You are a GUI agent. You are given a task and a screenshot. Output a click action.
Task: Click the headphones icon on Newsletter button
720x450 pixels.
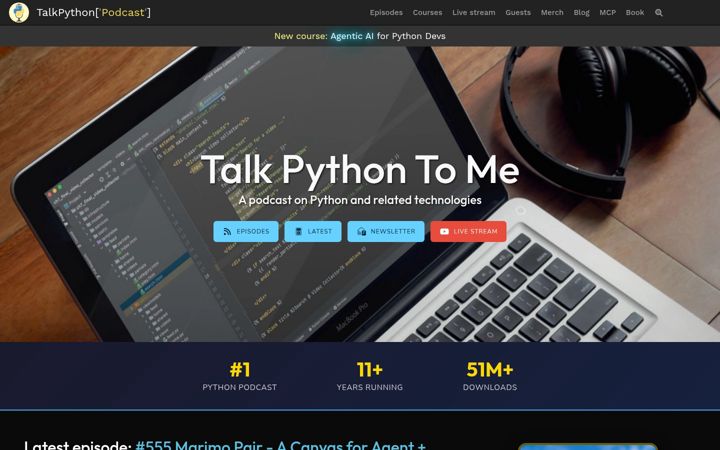[x=361, y=231]
